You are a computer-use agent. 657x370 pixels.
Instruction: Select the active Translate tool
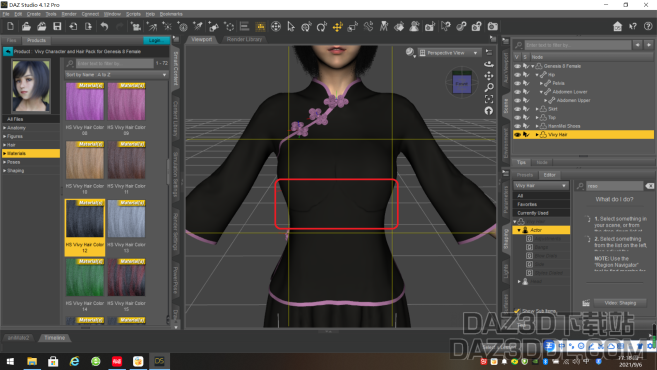(x=337, y=27)
